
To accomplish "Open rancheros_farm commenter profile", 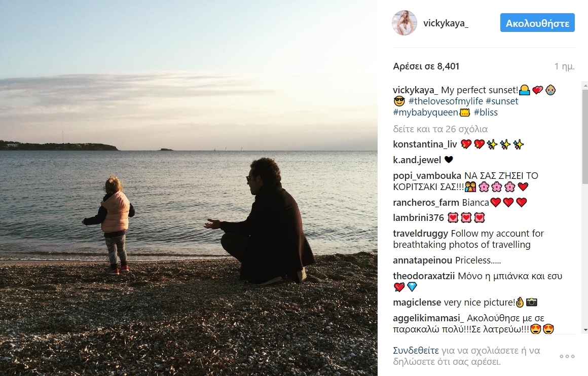I will 426,202.
